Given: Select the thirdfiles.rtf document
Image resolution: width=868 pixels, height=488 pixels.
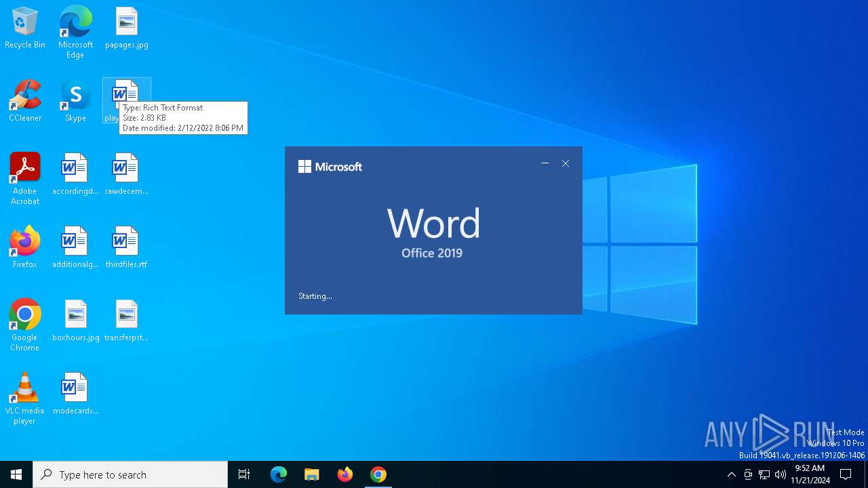Looking at the screenshot, I should click(x=126, y=248).
